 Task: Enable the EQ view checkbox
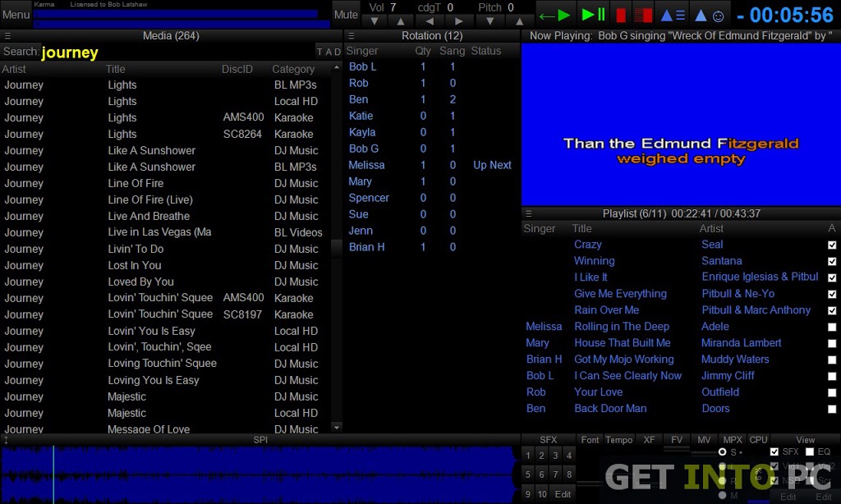coord(810,452)
